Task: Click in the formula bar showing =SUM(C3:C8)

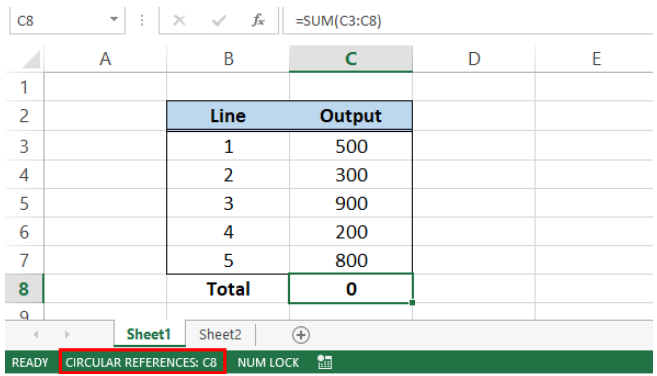Action: point(467,21)
